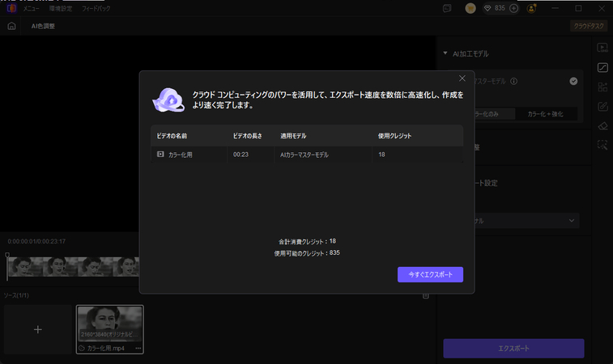The image size is (613, 364).
Task: Collapse the AI加工モデル section
Action: tap(445, 53)
